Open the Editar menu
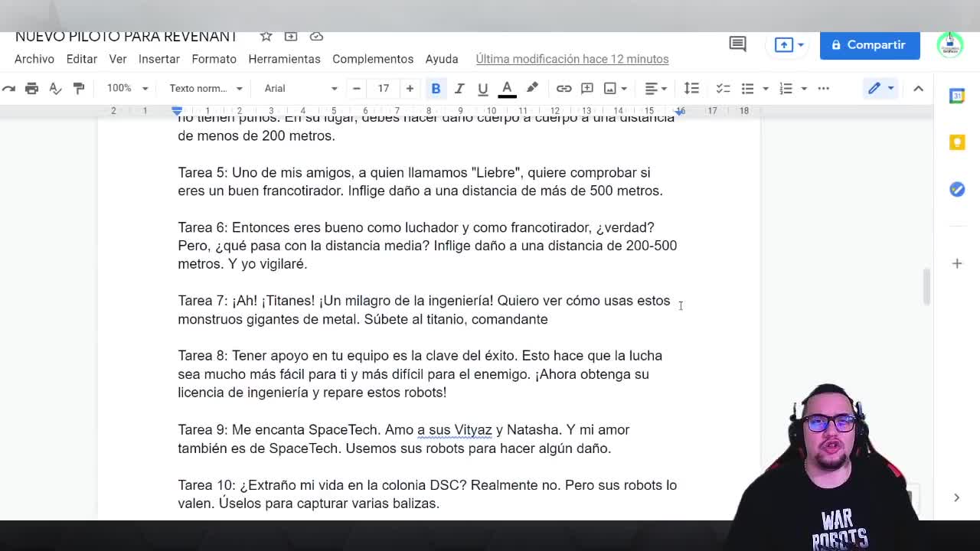980x551 pixels. (82, 59)
